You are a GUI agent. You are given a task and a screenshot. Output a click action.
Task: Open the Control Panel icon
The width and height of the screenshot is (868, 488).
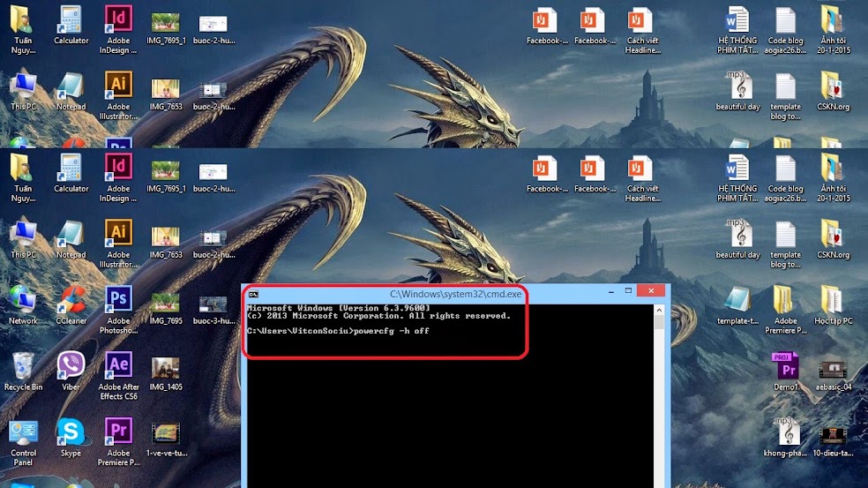point(23,441)
